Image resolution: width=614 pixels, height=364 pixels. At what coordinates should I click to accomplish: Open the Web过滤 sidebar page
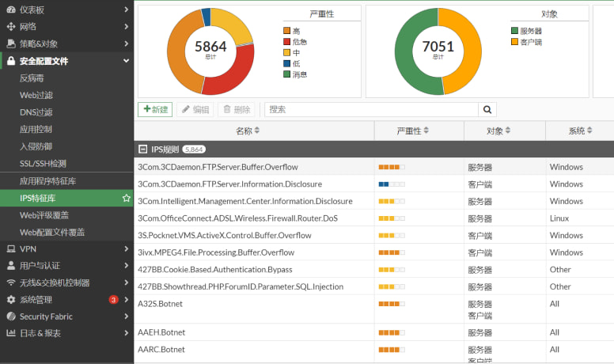coord(36,95)
